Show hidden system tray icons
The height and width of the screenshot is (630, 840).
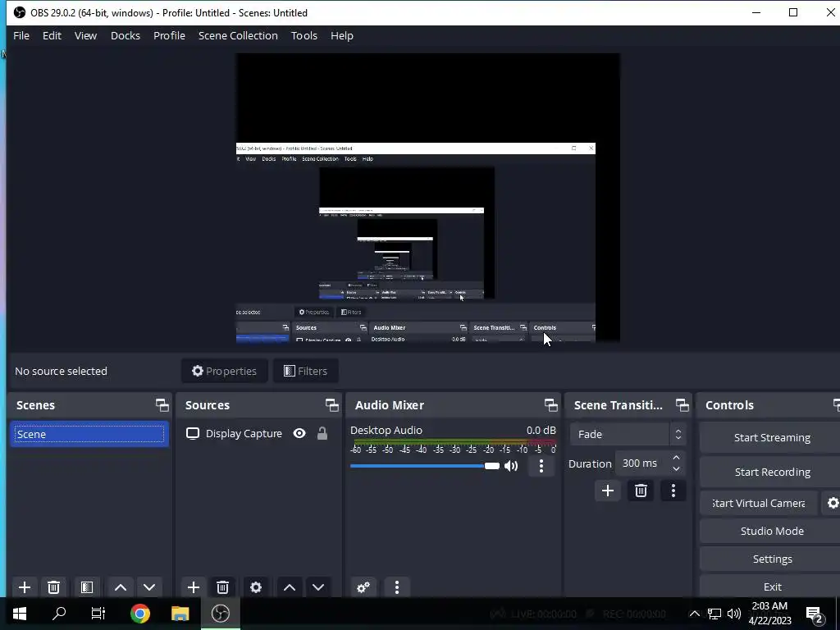(x=694, y=614)
